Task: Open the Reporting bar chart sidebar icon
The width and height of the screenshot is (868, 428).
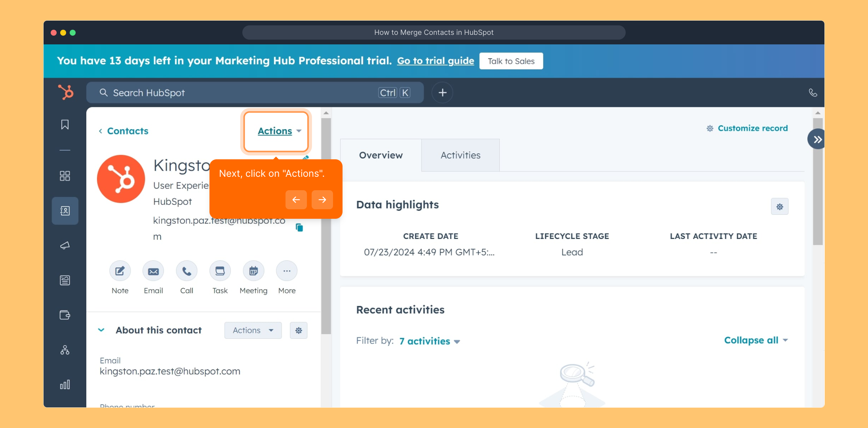Action: pos(65,384)
